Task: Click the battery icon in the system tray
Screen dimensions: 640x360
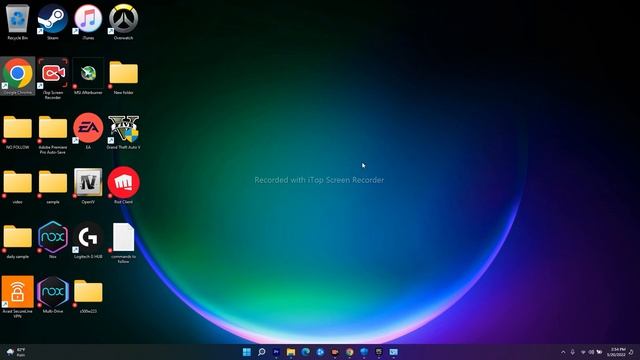Action: click(599, 352)
